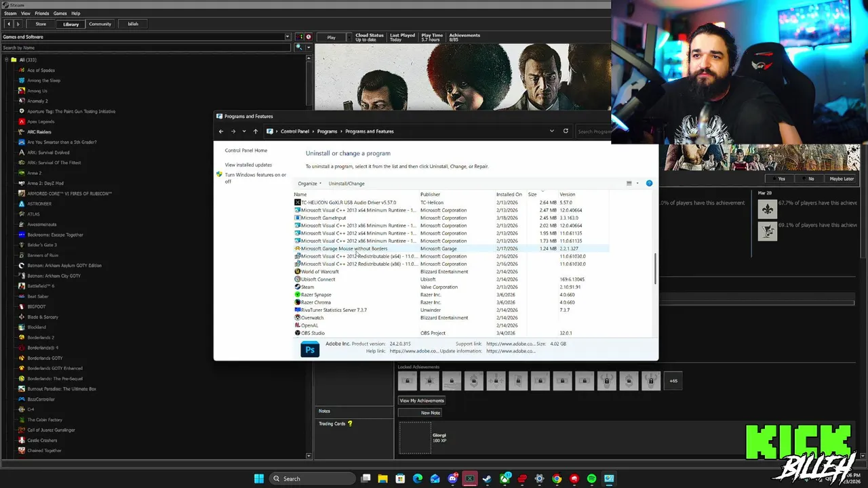Open the view options dropdown arrow
868x488 pixels.
[637, 183]
